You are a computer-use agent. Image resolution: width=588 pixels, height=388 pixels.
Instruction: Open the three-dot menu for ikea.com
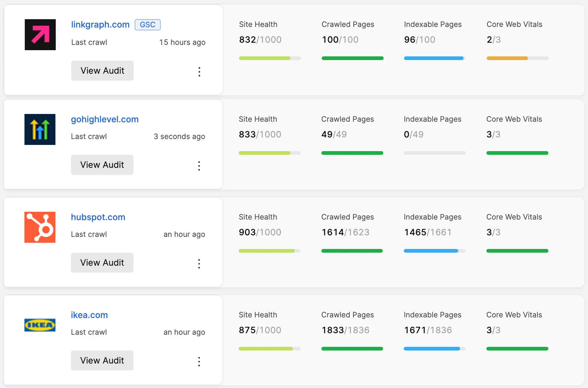click(199, 362)
